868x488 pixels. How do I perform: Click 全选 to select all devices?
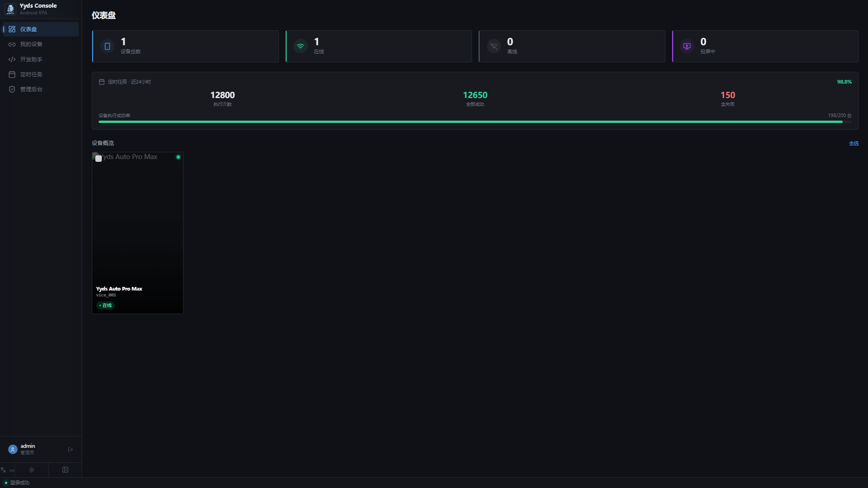coord(854,143)
